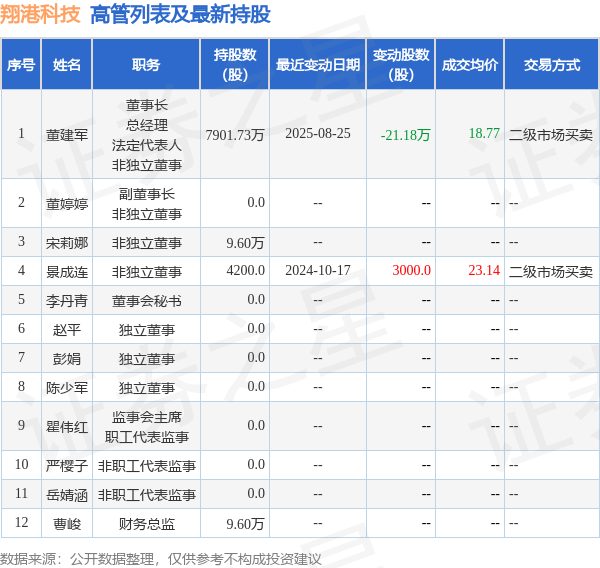This screenshot has width=600, height=568.
Task: Click the 总经理 title text
Action: [147, 125]
